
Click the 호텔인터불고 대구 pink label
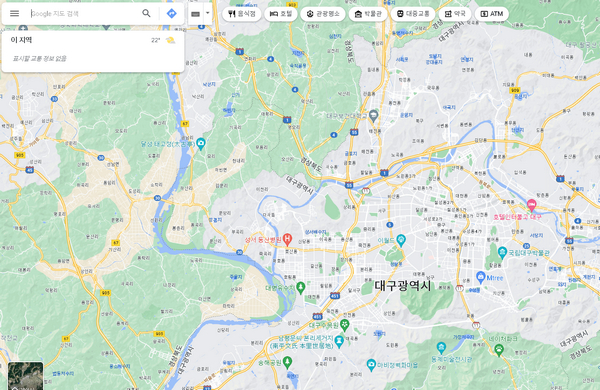coord(517,217)
